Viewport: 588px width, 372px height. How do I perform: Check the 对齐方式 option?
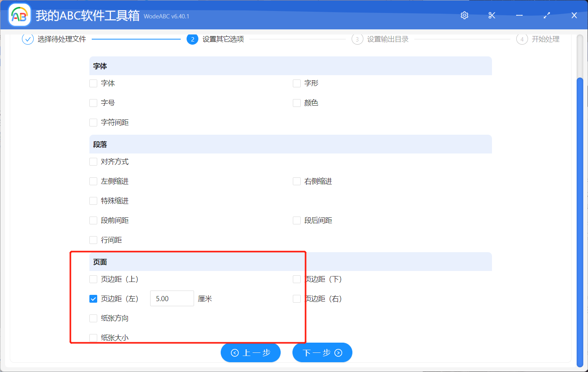pyautogui.click(x=93, y=161)
